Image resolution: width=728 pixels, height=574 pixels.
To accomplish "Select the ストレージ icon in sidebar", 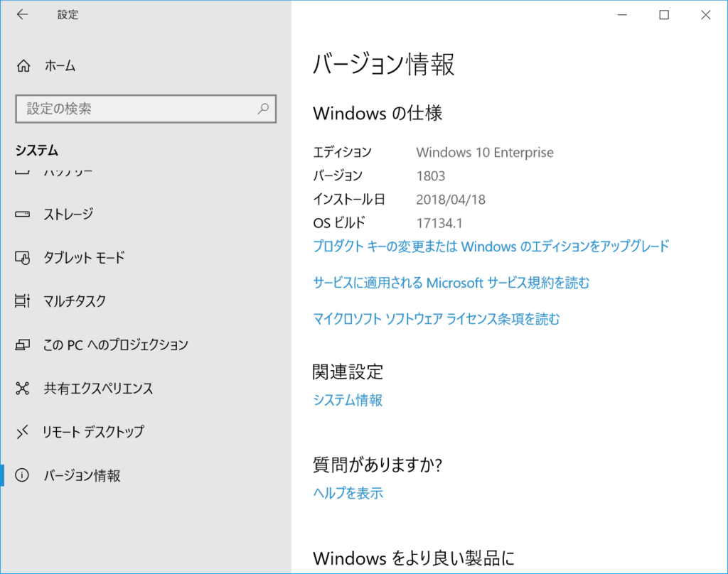I will coord(22,214).
